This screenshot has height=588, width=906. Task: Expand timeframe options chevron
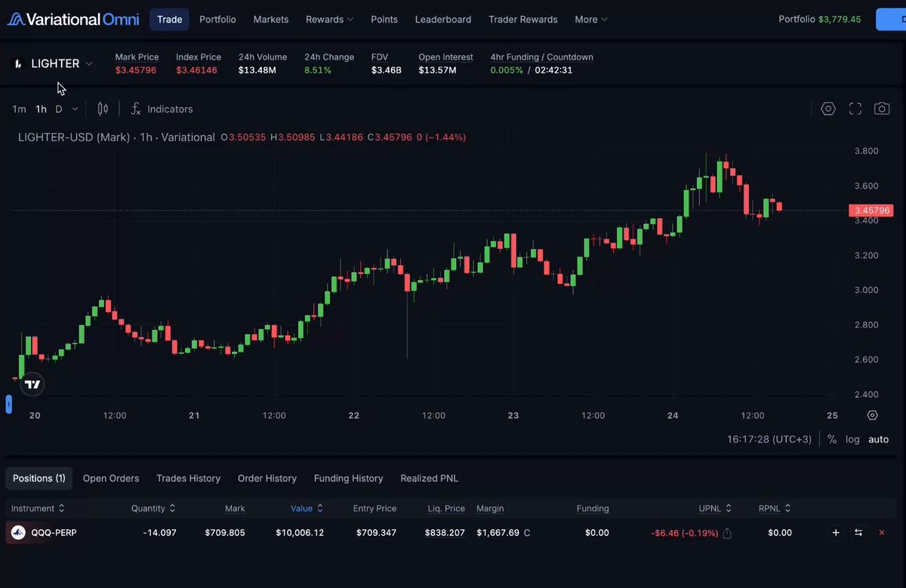coord(75,109)
